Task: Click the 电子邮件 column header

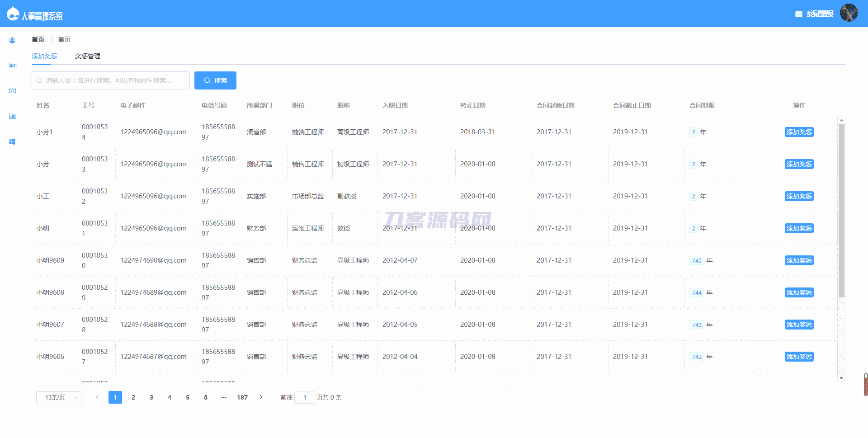Action: coord(133,105)
